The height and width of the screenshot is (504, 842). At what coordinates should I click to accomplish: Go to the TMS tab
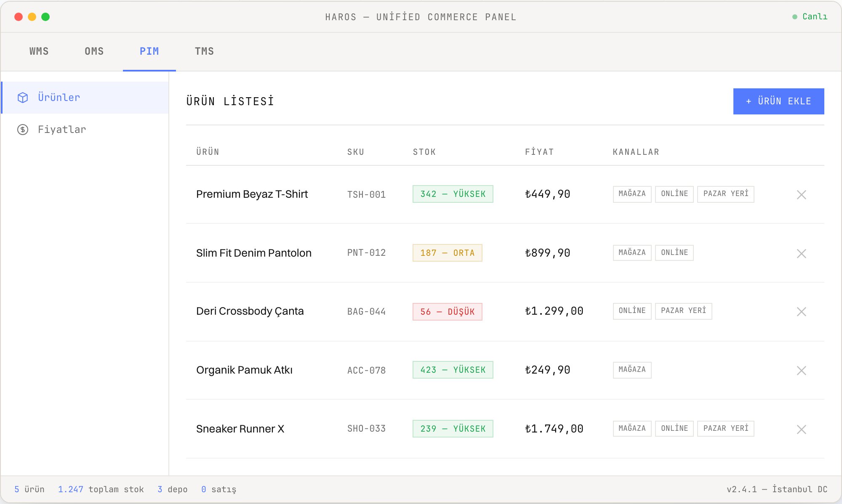(x=204, y=51)
